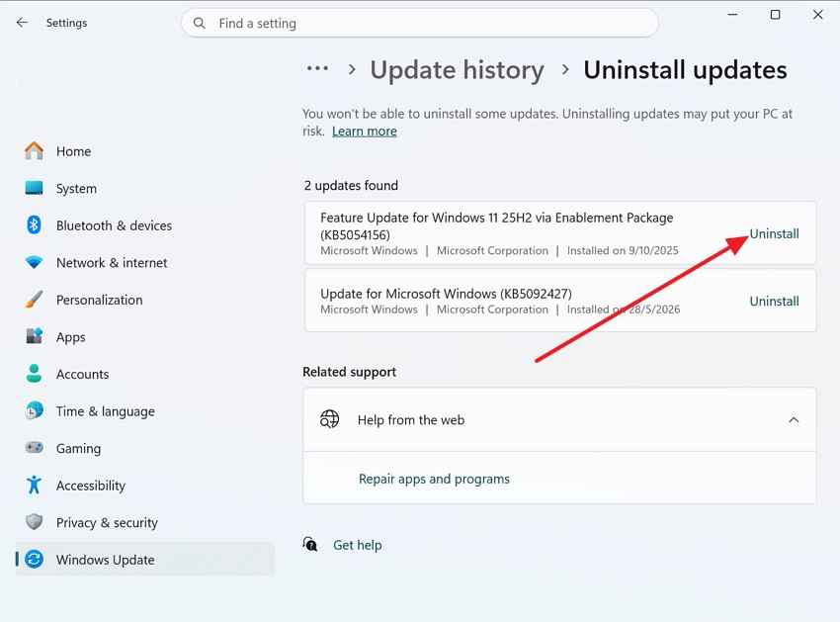Image resolution: width=840 pixels, height=622 pixels.
Task: Focus the Find a setting search box
Action: [419, 23]
